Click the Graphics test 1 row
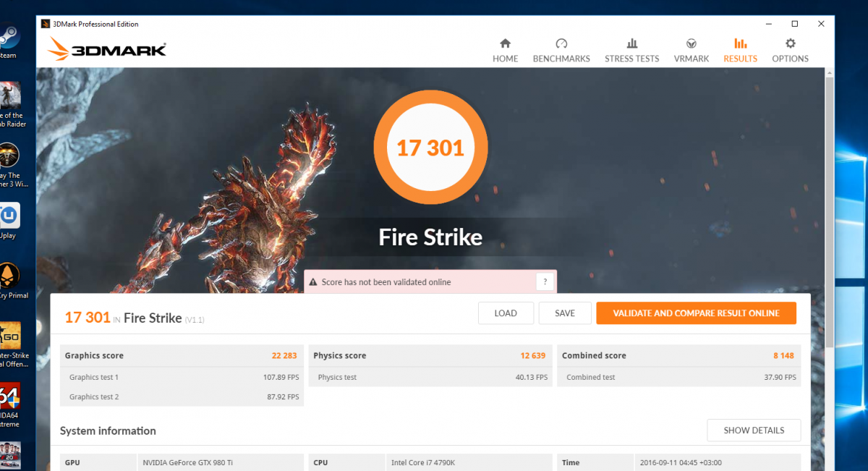868x471 pixels. (182, 377)
